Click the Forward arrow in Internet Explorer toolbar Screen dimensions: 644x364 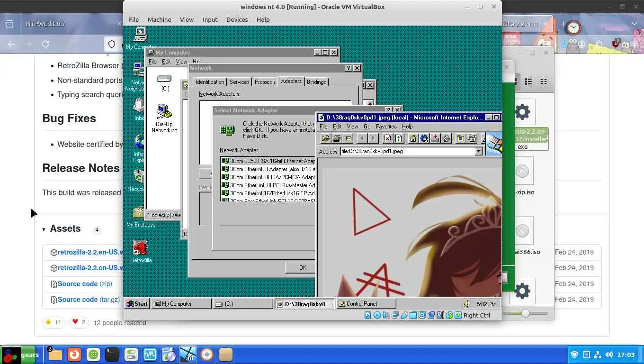(373, 138)
